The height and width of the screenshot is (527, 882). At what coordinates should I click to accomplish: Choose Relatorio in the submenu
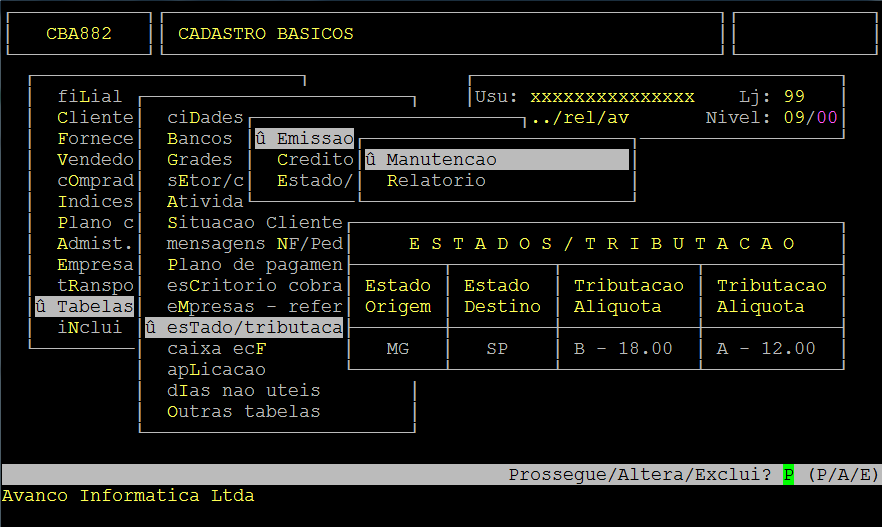point(436,181)
